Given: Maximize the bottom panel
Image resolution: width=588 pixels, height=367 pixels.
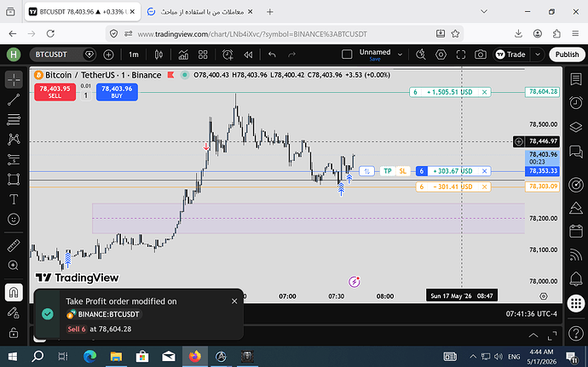Looking at the screenshot, I should (552, 335).
